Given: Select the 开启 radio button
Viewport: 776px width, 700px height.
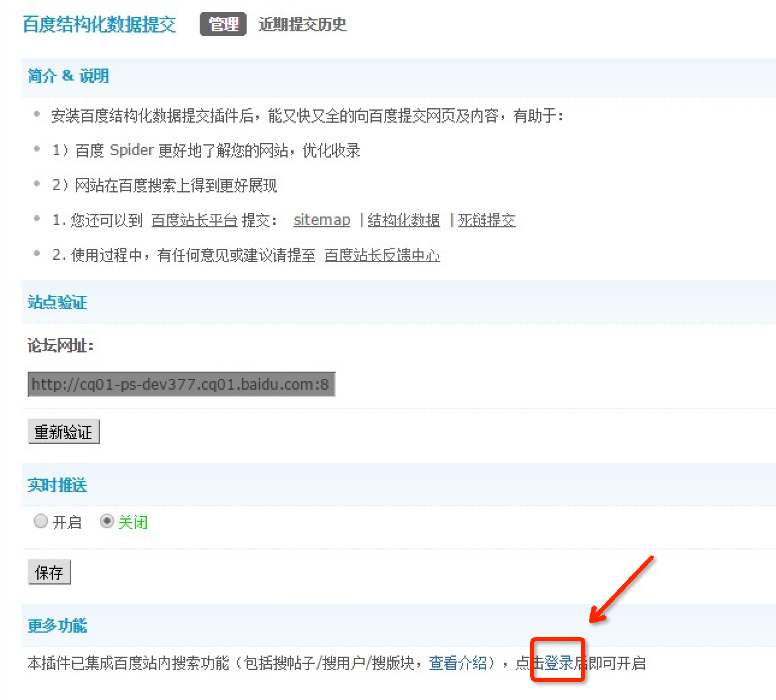Looking at the screenshot, I should 41,521.
